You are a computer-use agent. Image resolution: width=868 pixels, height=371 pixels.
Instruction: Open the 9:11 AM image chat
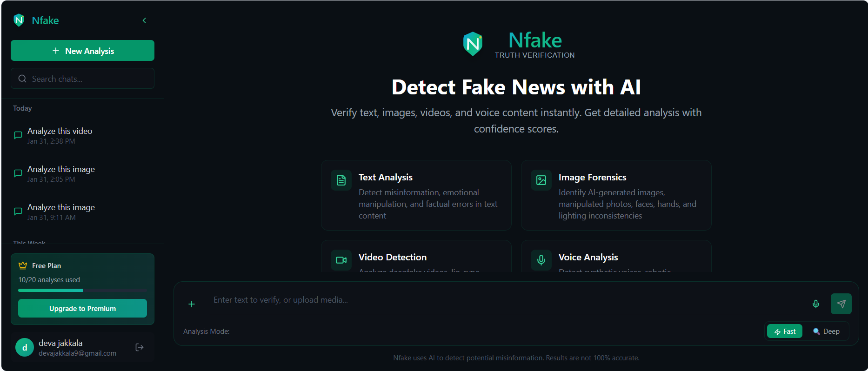click(82, 212)
